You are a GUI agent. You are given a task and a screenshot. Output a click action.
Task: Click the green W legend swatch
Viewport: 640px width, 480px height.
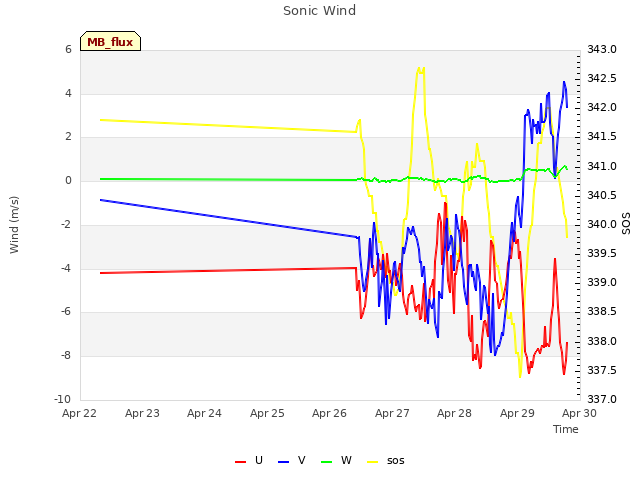[327, 462]
